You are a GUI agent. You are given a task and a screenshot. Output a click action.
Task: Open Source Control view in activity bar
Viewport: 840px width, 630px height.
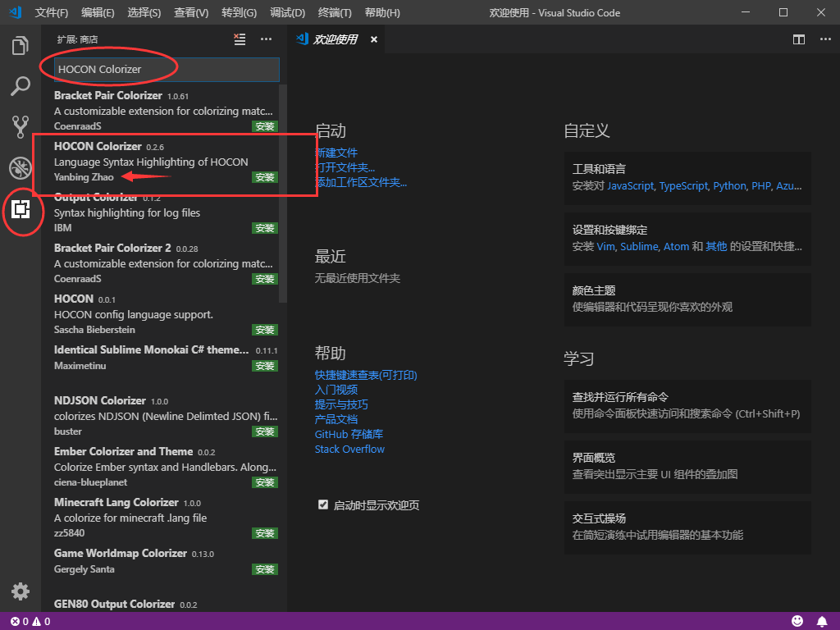(x=21, y=127)
